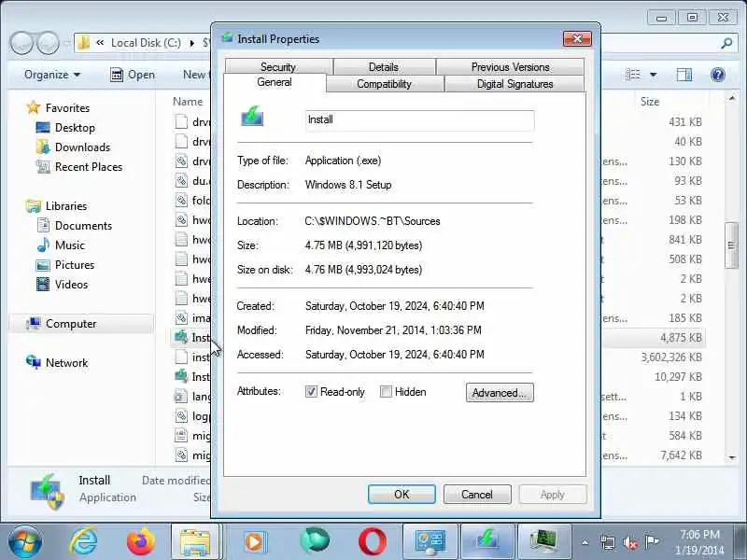View the Digital Signatures tab
Screen dimensions: 747x560
[x=514, y=84]
